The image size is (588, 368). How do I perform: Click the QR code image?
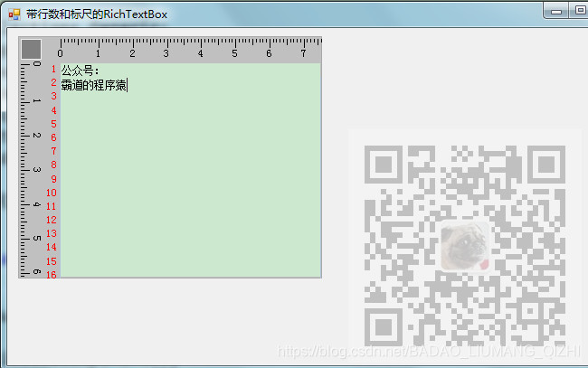point(465,245)
